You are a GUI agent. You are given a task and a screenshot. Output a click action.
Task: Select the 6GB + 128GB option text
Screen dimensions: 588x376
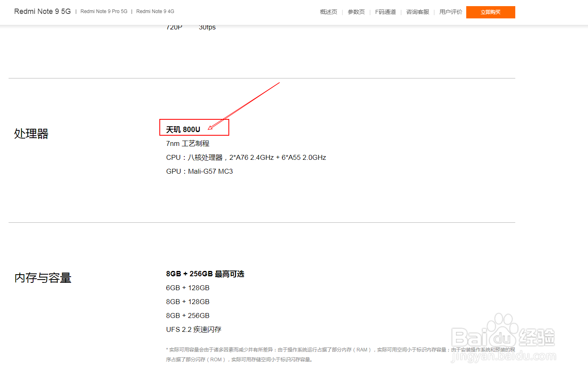(x=188, y=288)
